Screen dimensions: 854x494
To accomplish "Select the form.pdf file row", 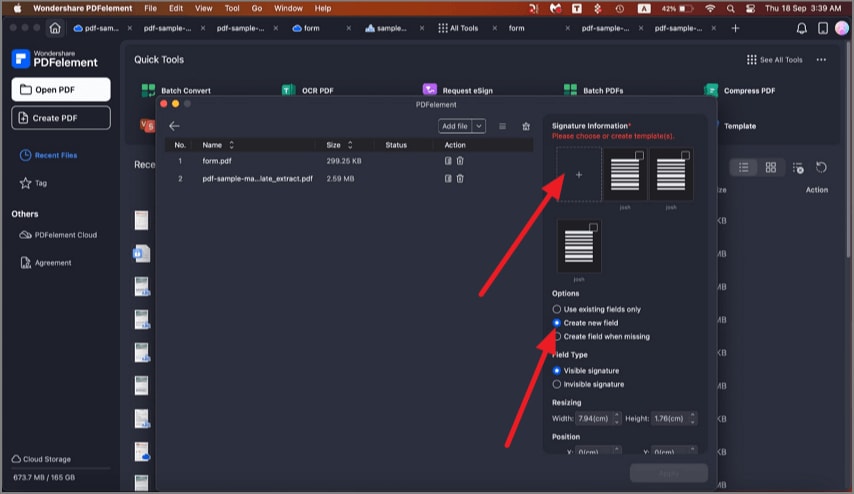I will coord(349,161).
